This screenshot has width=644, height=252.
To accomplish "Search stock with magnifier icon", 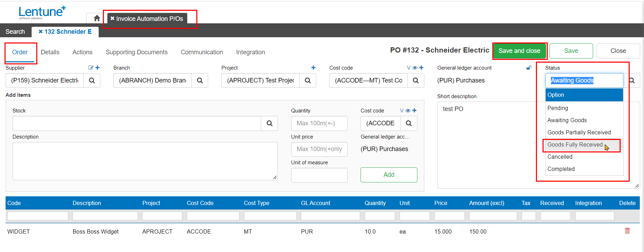I will pos(270,123).
